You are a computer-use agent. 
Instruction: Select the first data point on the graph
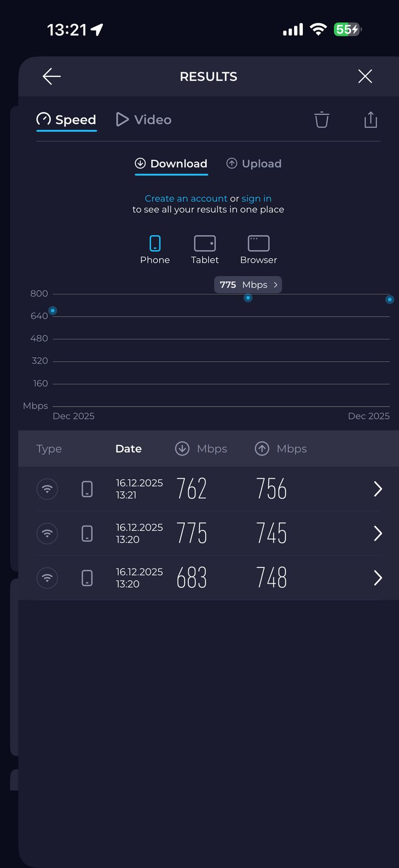click(53, 311)
